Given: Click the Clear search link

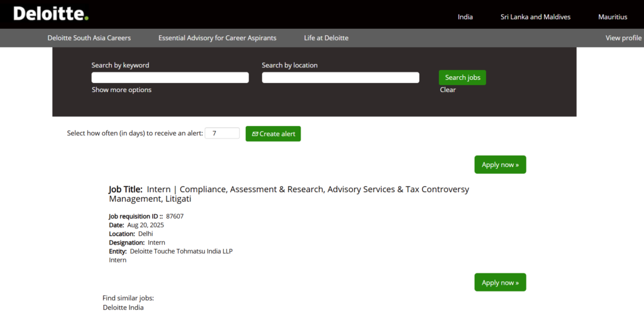Looking at the screenshot, I should tap(448, 89).
